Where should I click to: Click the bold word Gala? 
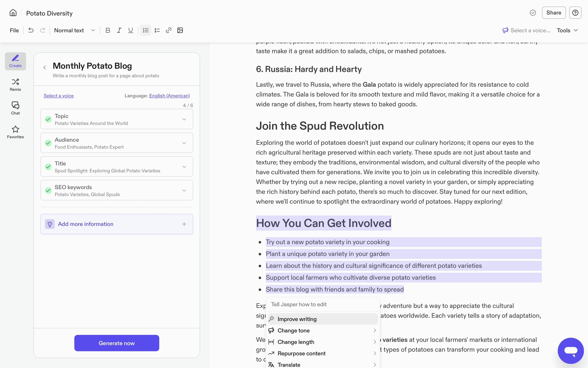(x=369, y=85)
